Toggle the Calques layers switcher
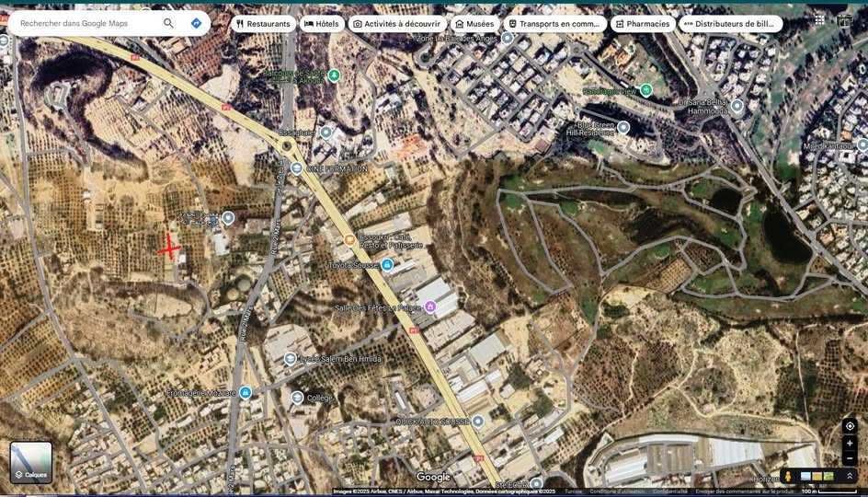Screen dimensions: 868x497 [x=31, y=462]
